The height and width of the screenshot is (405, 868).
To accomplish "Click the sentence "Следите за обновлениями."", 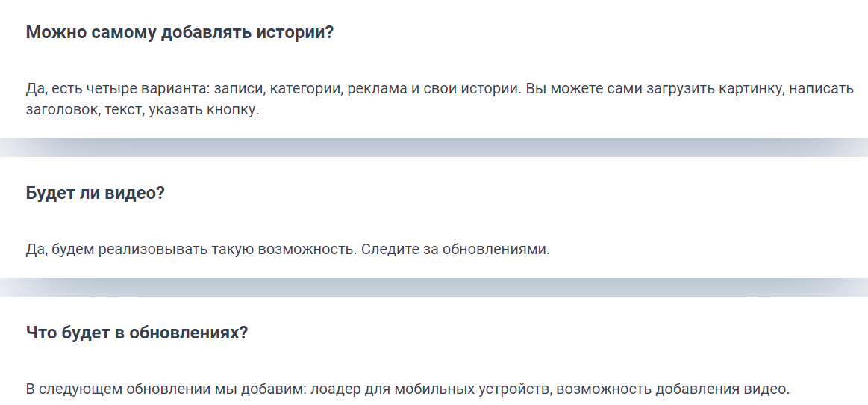I will (455, 249).
